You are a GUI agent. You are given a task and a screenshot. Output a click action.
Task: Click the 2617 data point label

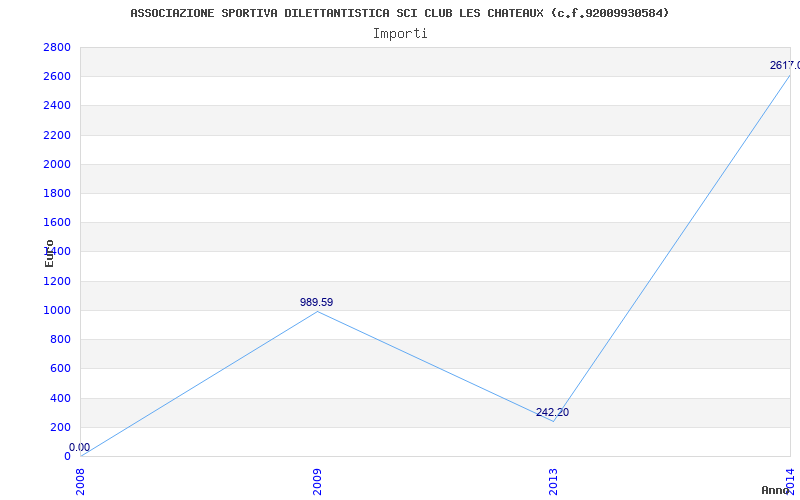tap(785, 65)
